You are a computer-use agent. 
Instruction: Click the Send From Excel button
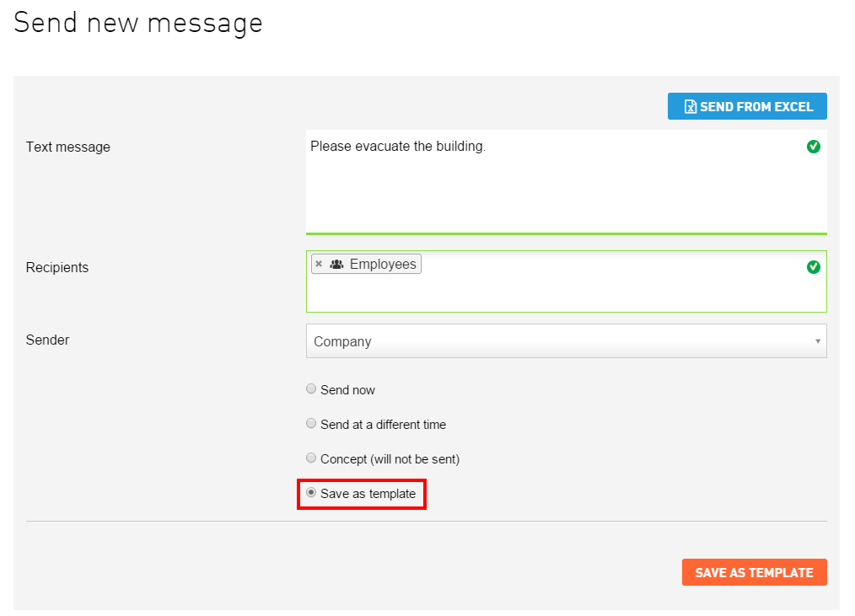point(747,106)
